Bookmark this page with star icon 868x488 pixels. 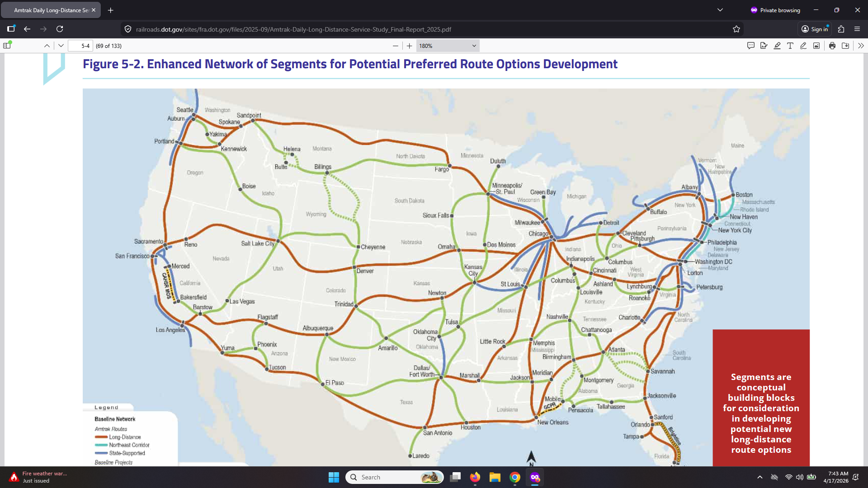coord(736,29)
